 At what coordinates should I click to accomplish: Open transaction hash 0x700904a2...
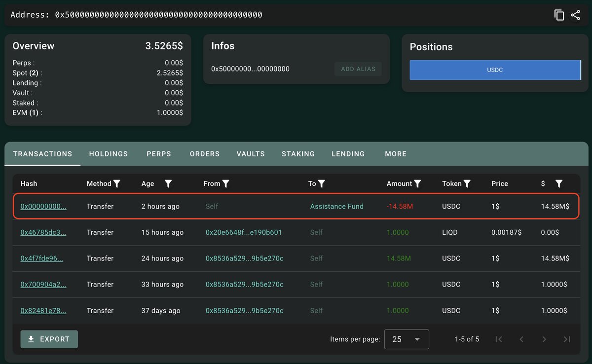pyautogui.click(x=43, y=285)
